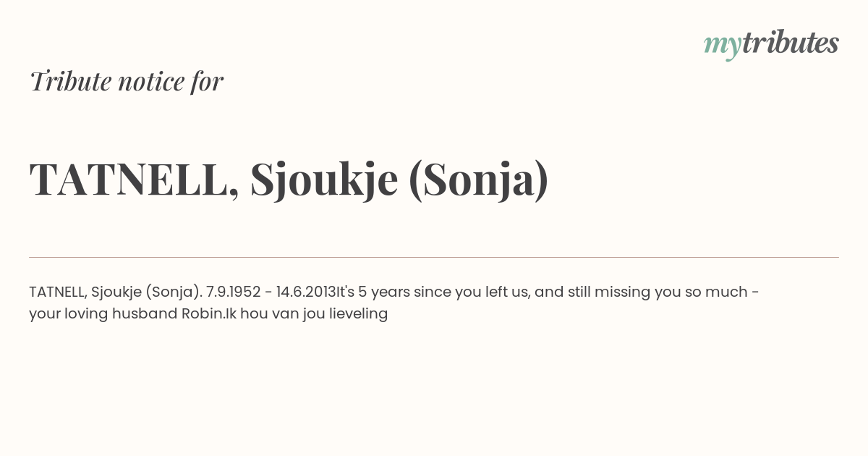This screenshot has height=456, width=868.
Task: Click "your loving husband" in the notice
Action: tap(103, 314)
